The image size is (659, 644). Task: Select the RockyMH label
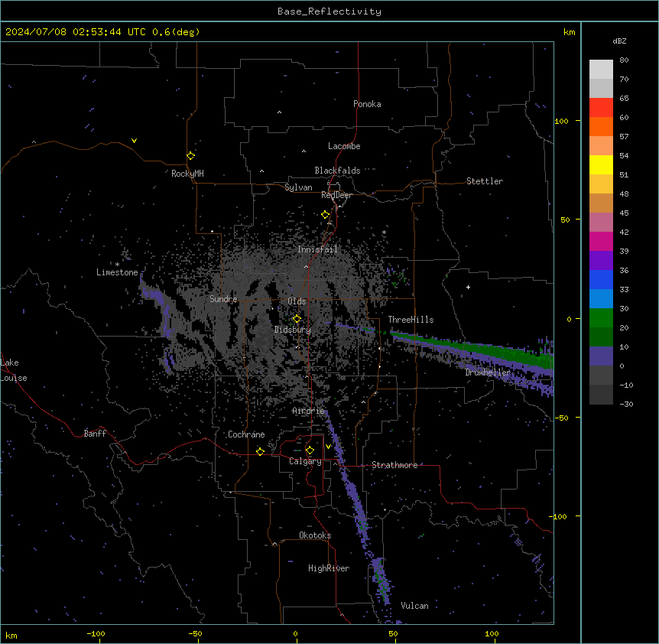[187, 174]
